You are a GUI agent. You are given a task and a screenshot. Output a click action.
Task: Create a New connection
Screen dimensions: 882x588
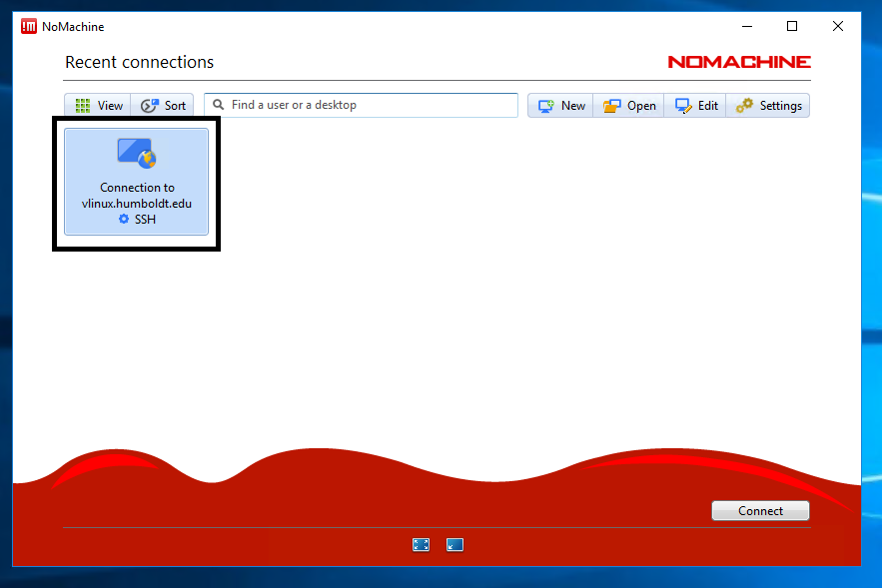pyautogui.click(x=560, y=106)
